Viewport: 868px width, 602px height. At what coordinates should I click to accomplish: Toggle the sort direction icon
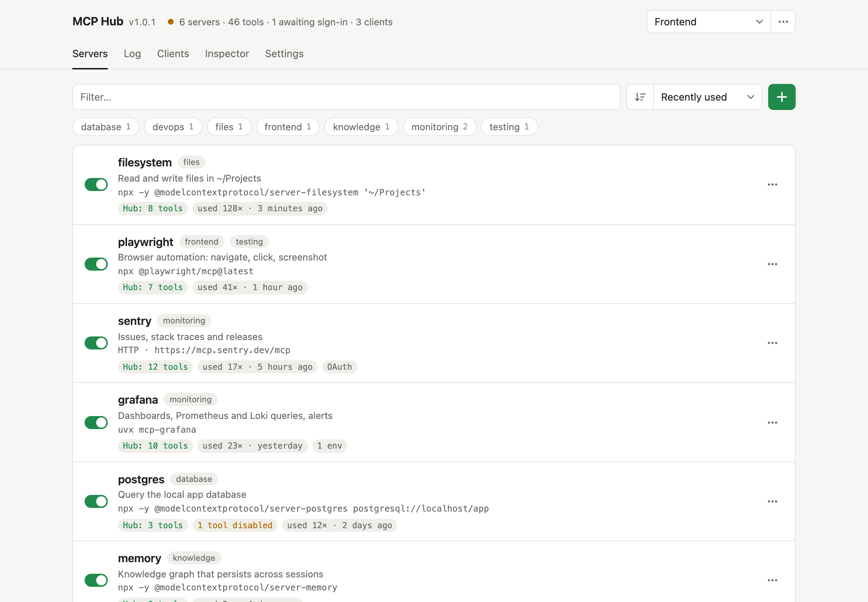(640, 97)
